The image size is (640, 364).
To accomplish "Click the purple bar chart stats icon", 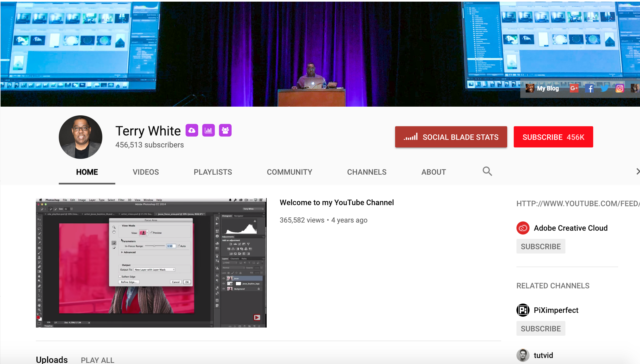I will [208, 130].
